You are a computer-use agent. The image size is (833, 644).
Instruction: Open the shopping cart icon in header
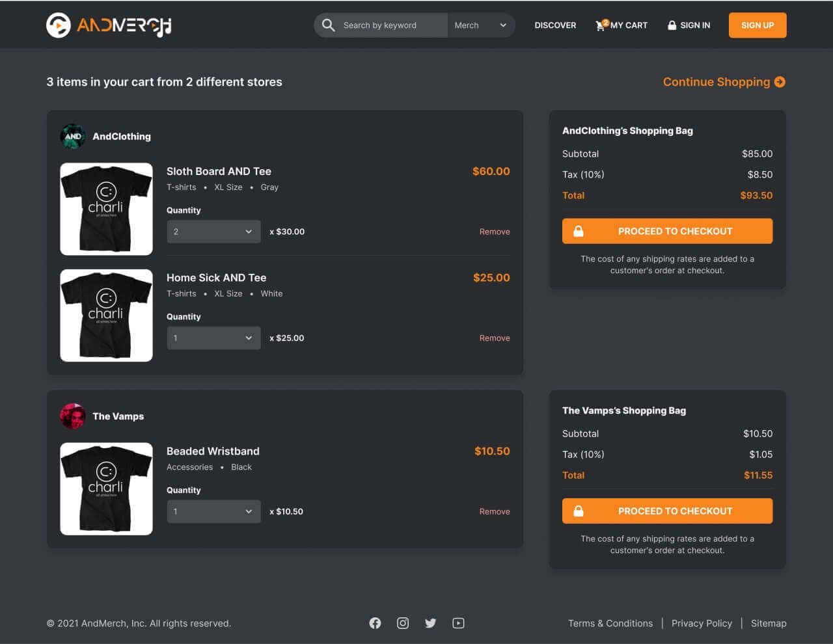[601, 25]
